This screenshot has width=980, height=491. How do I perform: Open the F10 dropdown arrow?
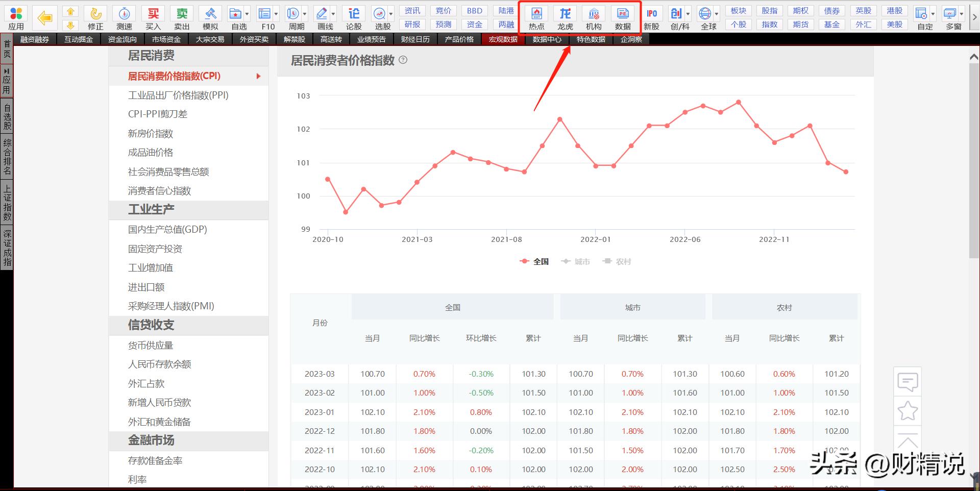pos(276,14)
